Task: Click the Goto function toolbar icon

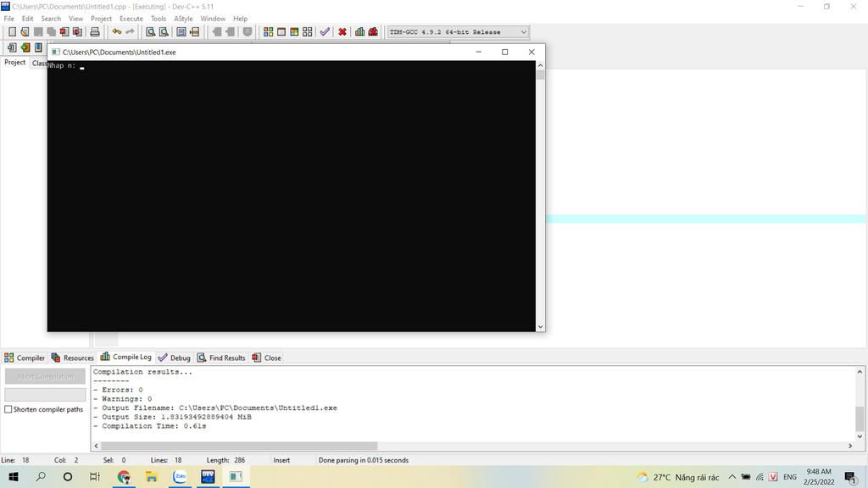Action: point(181,32)
